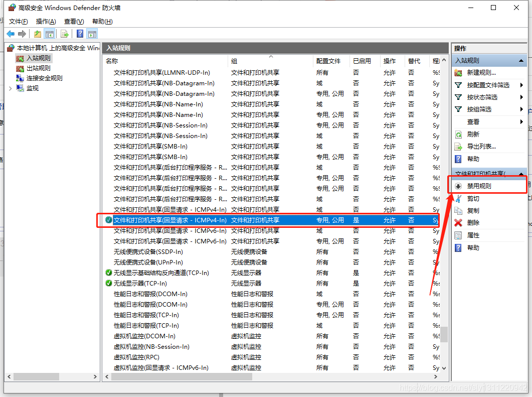Click 新建规则... action
Screen dimensions: 532x397
(481, 73)
